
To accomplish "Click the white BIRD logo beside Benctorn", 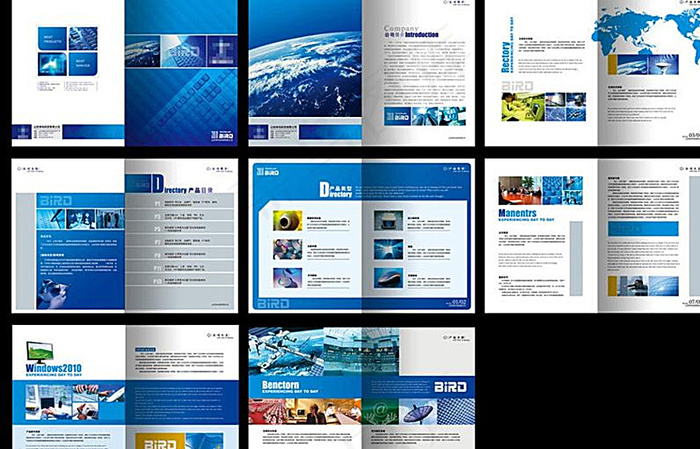I will (x=450, y=387).
